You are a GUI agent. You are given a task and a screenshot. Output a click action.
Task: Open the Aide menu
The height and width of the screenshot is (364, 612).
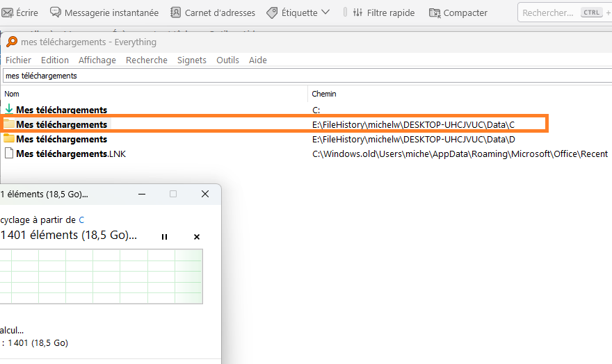coord(258,60)
